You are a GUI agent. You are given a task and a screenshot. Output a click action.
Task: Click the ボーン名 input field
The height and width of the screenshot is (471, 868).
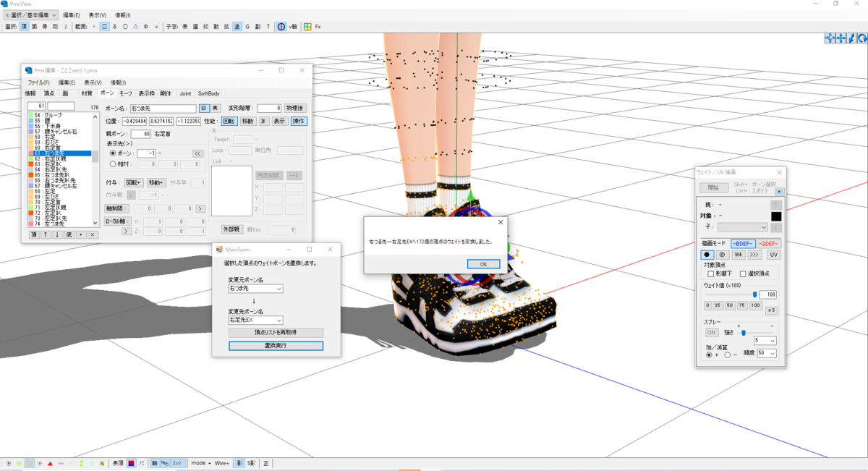[163, 108]
